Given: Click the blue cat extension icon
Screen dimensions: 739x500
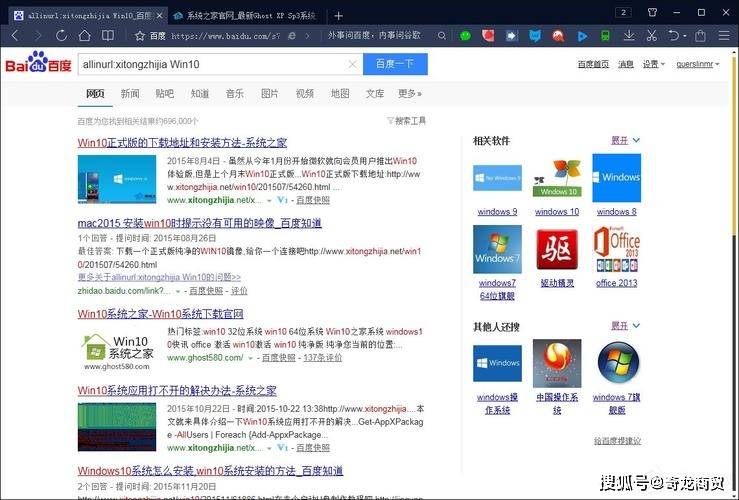Looking at the screenshot, I should (x=535, y=36).
